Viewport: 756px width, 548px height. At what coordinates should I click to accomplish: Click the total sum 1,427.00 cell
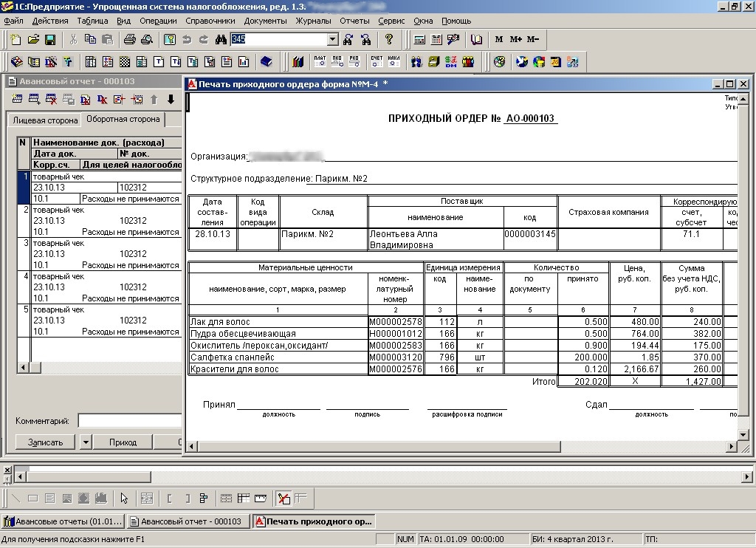coord(691,381)
